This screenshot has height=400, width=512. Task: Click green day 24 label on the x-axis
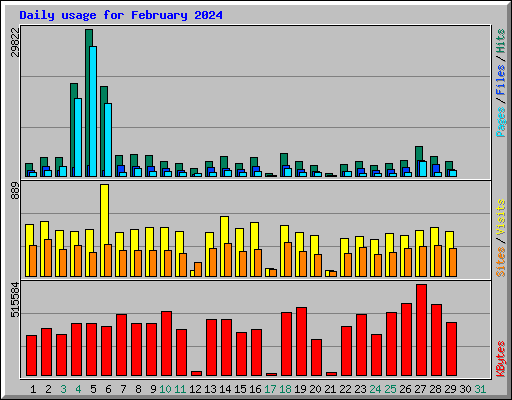pos(375,389)
